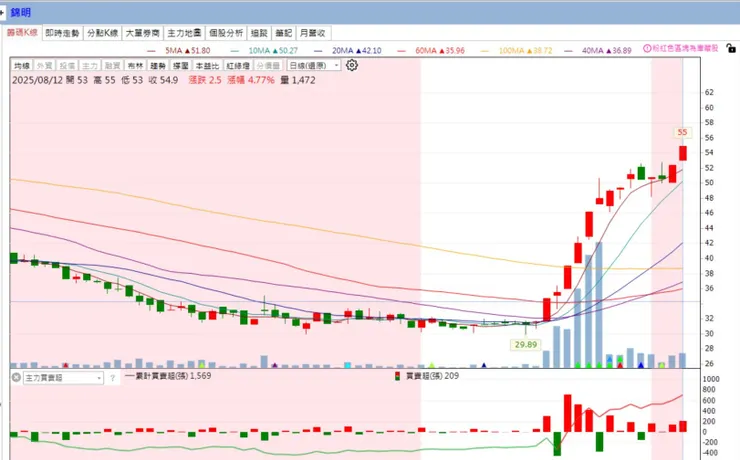Viewport: 740px width, 460px height.
Task: Click the 2025/08/12 date text
Action: coord(37,80)
